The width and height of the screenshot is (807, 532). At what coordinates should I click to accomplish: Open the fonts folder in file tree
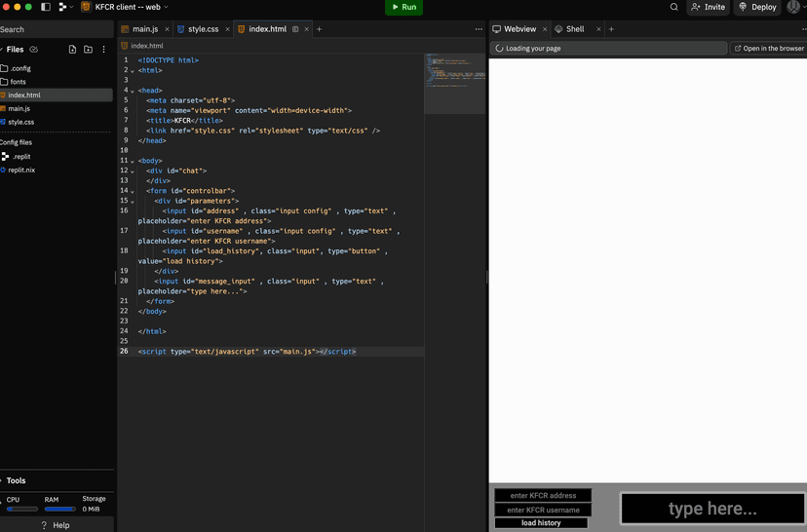[x=18, y=82]
